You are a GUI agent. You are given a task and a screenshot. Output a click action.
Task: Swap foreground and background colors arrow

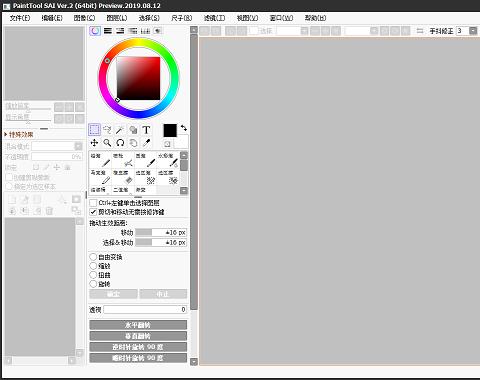click(x=183, y=128)
